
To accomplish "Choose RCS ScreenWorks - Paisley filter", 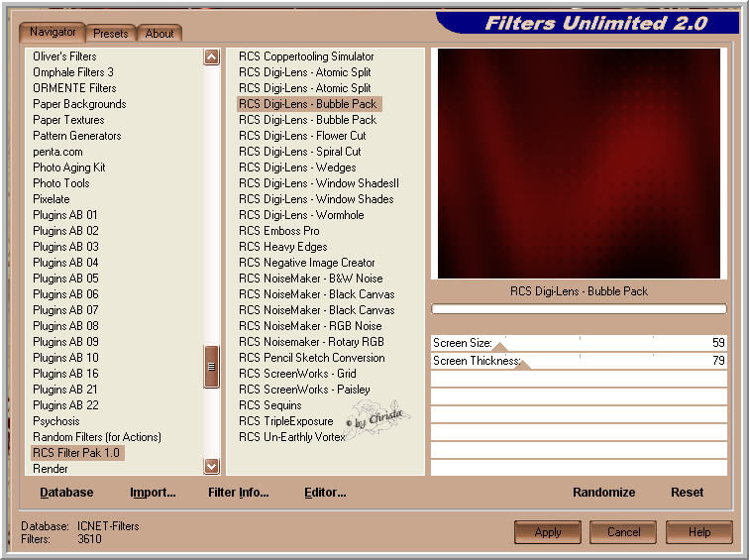I will [x=304, y=390].
